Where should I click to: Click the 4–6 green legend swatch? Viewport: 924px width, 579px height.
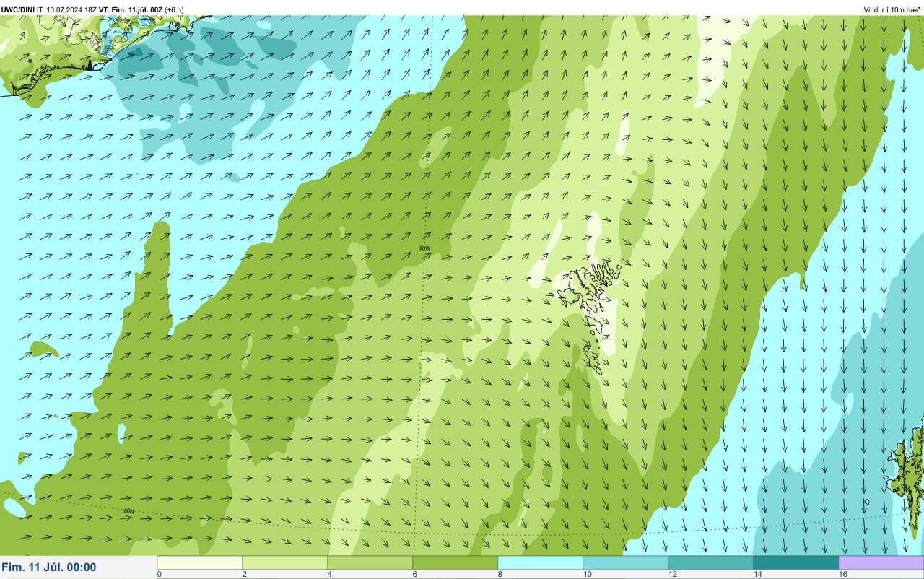370,562
